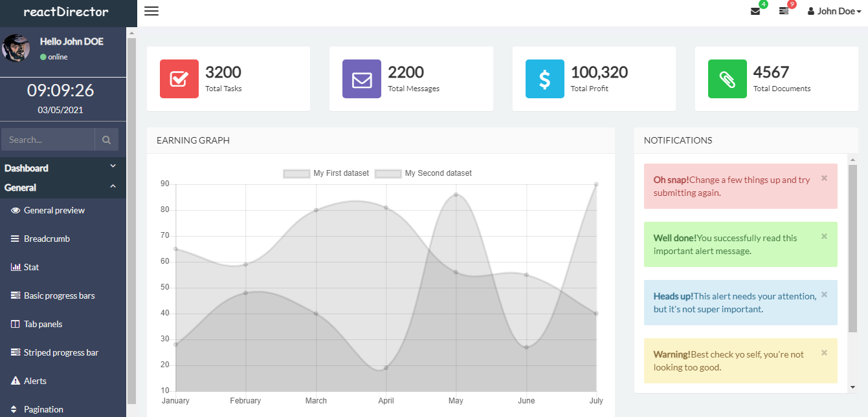Click the Stat bar chart icon
Image resolution: width=868 pixels, height=417 pixels.
[16, 267]
